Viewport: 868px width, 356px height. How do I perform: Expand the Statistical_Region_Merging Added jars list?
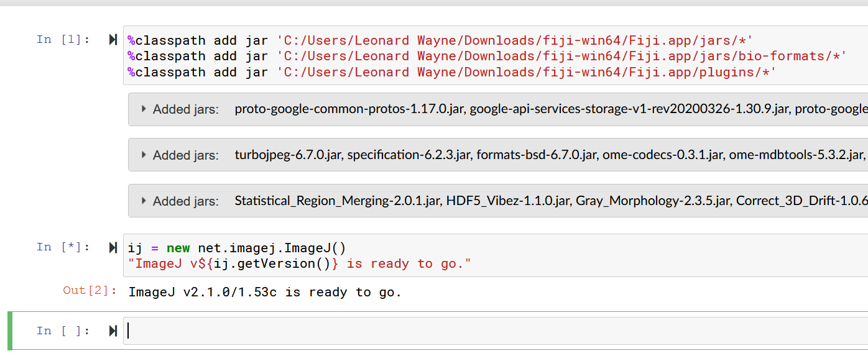144,201
